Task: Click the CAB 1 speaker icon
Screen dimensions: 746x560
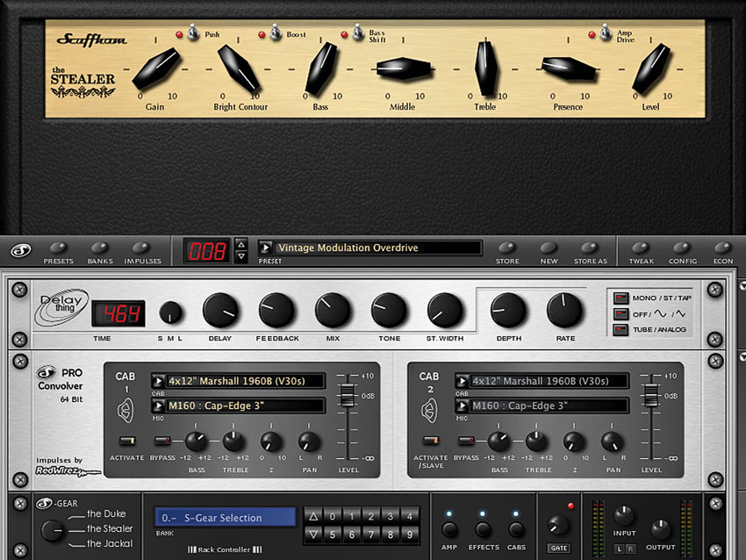Action: click(x=126, y=411)
